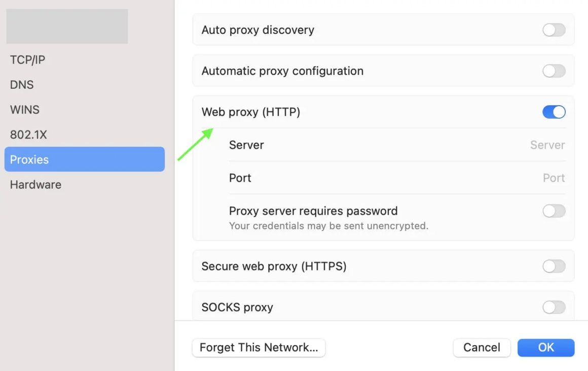Select Proxies in the sidebar
Viewport: 588px width, 371px height.
[x=29, y=159]
